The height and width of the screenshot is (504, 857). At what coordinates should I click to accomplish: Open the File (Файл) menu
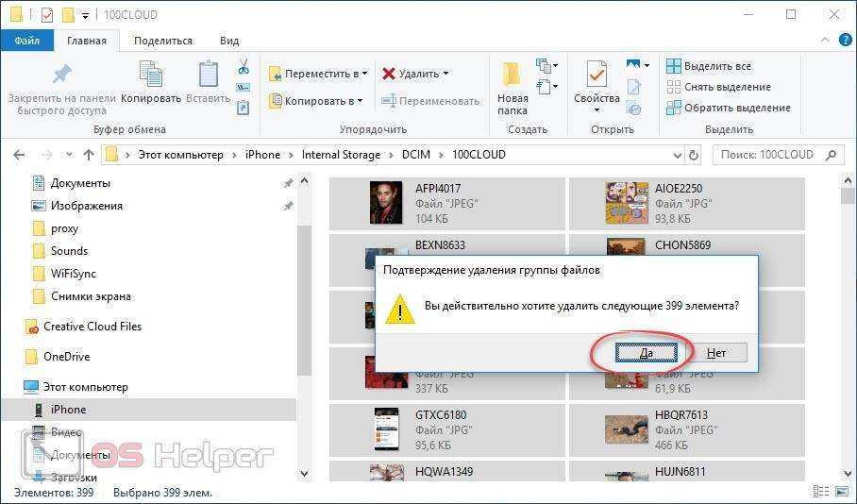[26, 41]
